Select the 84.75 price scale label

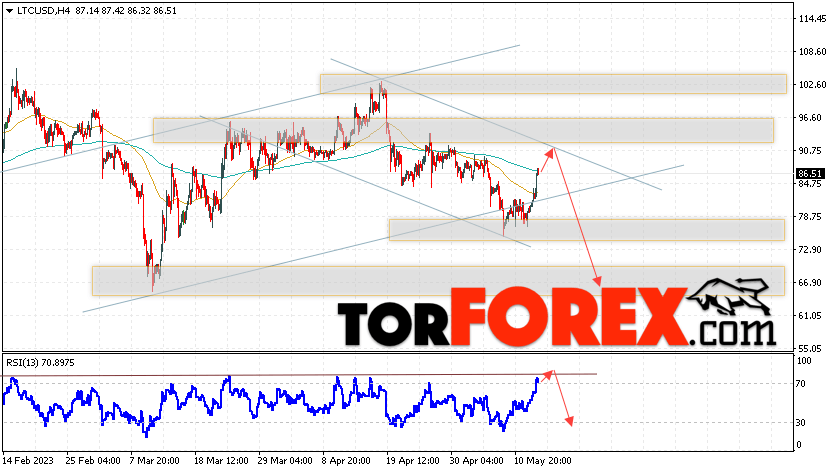[812, 184]
